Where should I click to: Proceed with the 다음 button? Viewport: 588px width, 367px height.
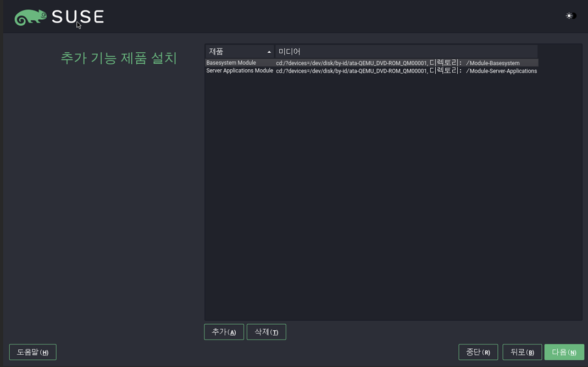point(564,352)
